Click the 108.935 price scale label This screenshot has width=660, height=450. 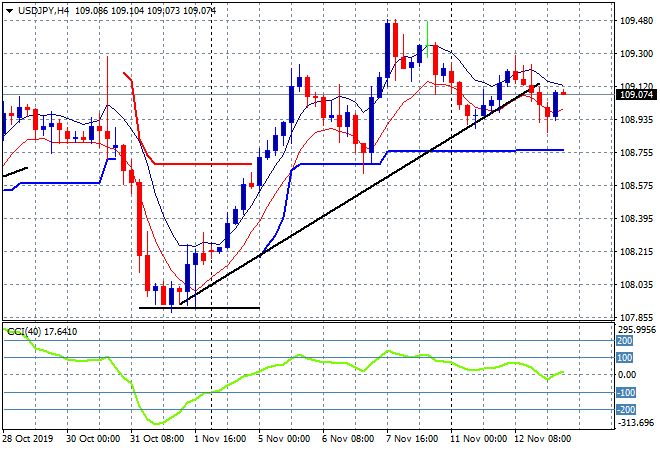[x=636, y=120]
